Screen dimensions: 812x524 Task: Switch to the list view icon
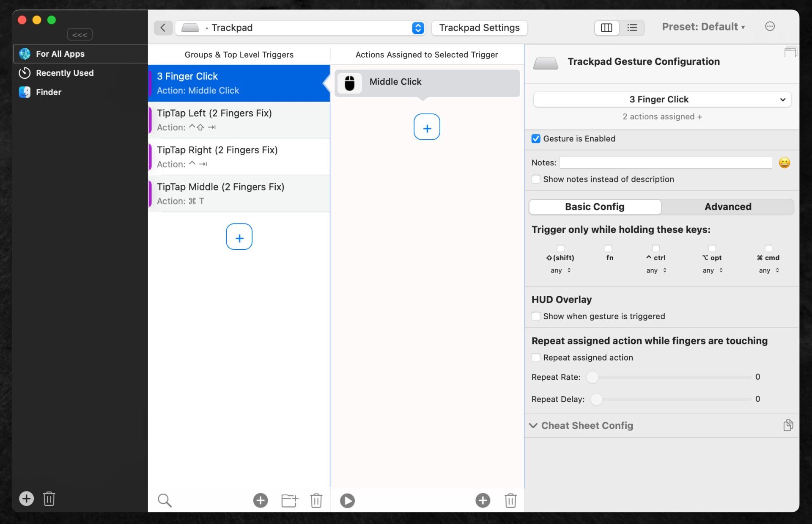pos(632,28)
